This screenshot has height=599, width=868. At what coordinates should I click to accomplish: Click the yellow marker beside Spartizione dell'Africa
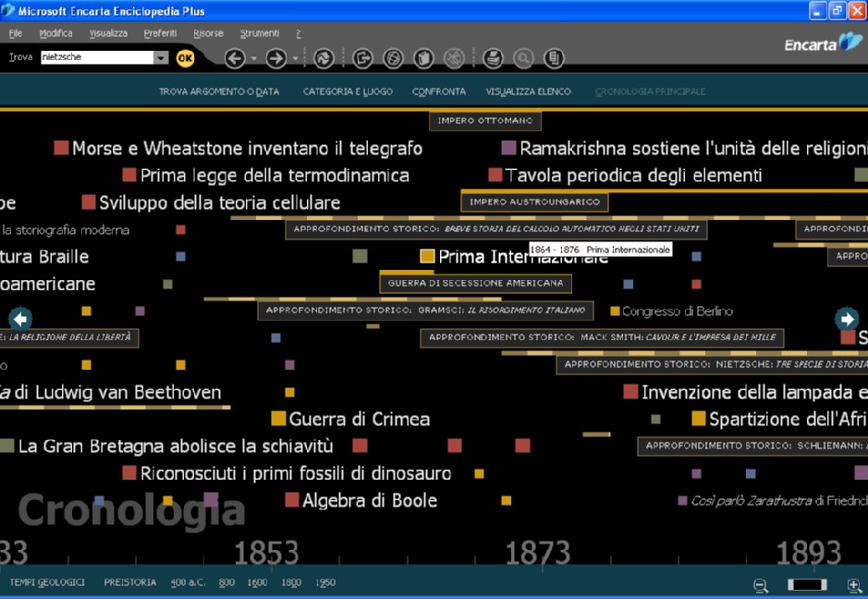[x=699, y=419]
